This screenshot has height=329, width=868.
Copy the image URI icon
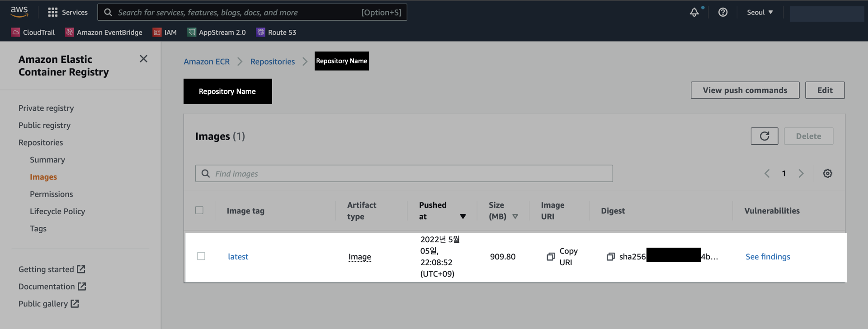(551, 257)
